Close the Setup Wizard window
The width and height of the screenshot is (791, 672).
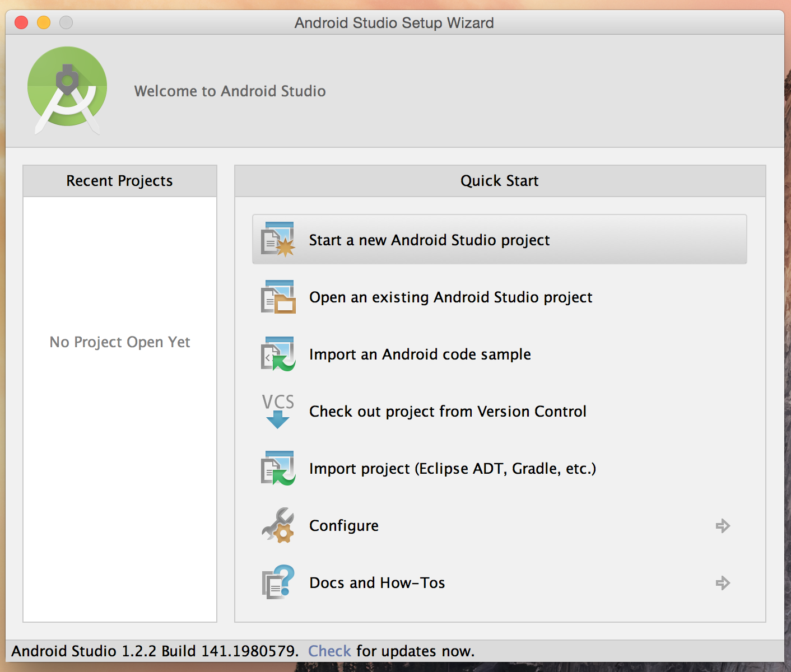click(21, 22)
